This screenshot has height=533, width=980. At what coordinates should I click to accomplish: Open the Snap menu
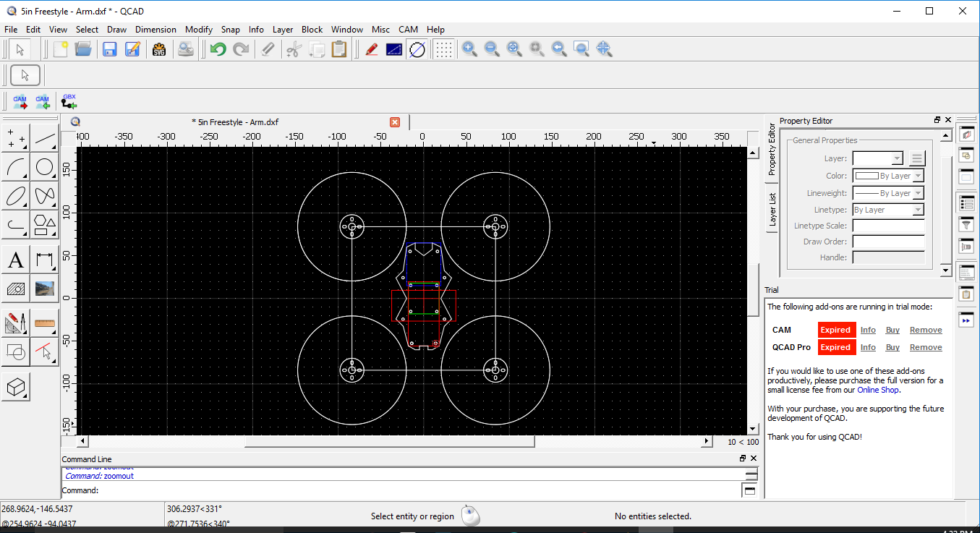pyautogui.click(x=231, y=30)
